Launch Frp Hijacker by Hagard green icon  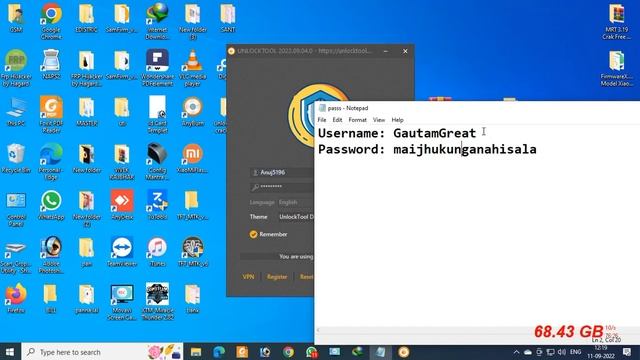[x=16, y=68]
